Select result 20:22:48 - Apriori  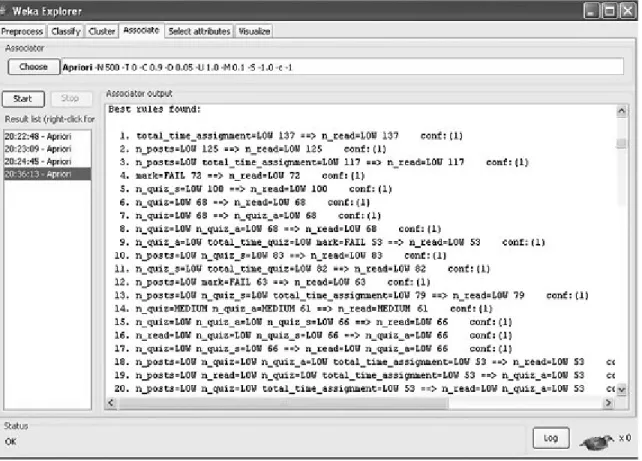tap(47, 136)
